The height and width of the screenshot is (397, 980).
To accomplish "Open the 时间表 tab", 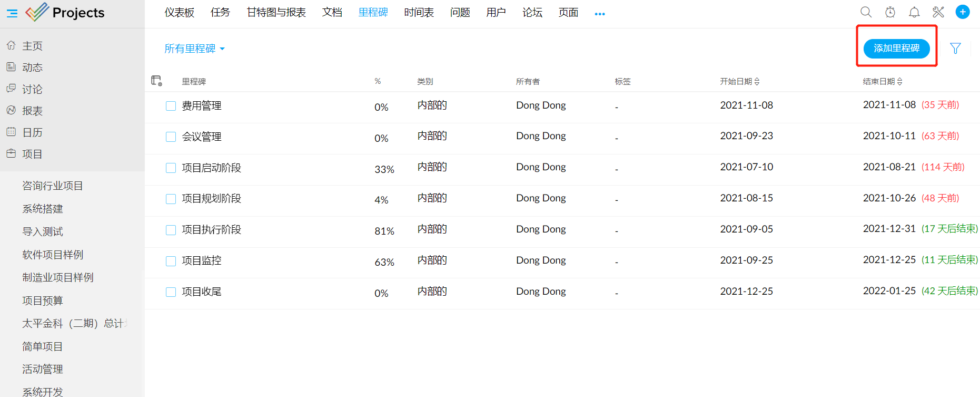I will [419, 13].
